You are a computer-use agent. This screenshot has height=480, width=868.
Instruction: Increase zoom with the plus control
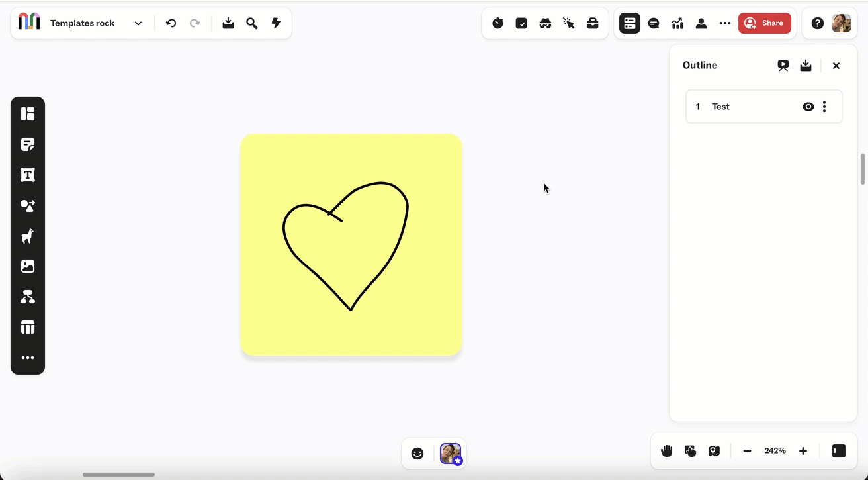click(x=803, y=451)
